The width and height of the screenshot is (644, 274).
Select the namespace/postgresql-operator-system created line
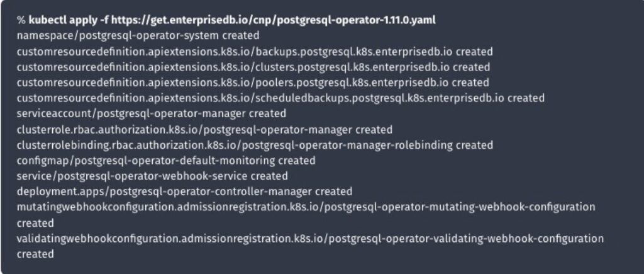coord(138,36)
